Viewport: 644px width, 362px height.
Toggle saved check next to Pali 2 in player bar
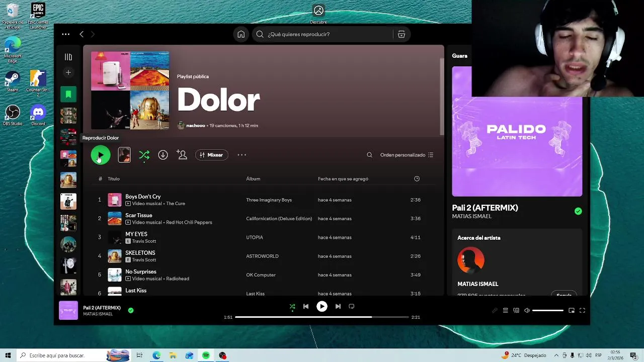pos(131,311)
